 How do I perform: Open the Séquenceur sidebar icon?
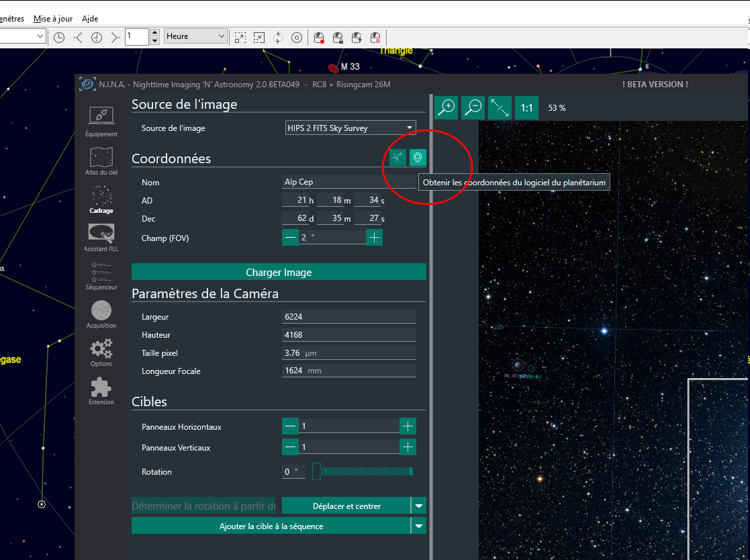tap(101, 275)
